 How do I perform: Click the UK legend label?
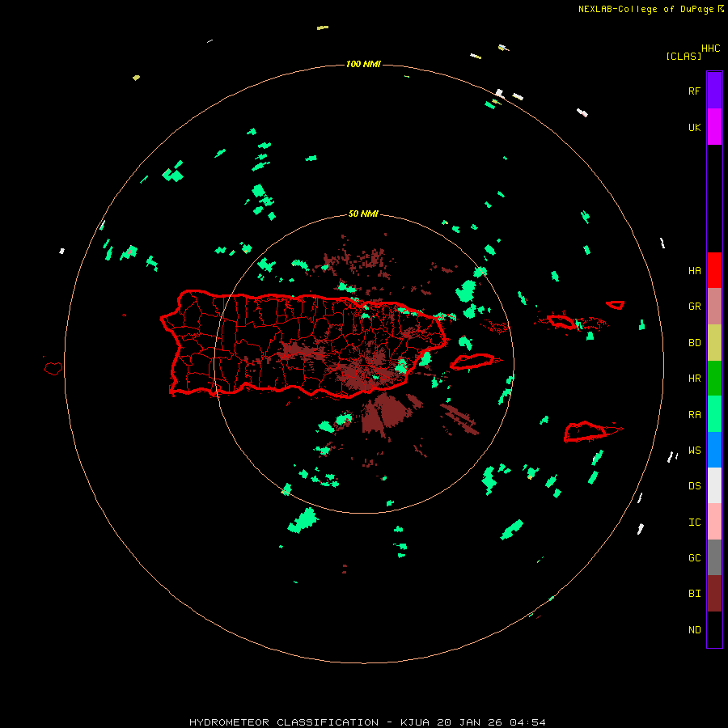(x=694, y=127)
